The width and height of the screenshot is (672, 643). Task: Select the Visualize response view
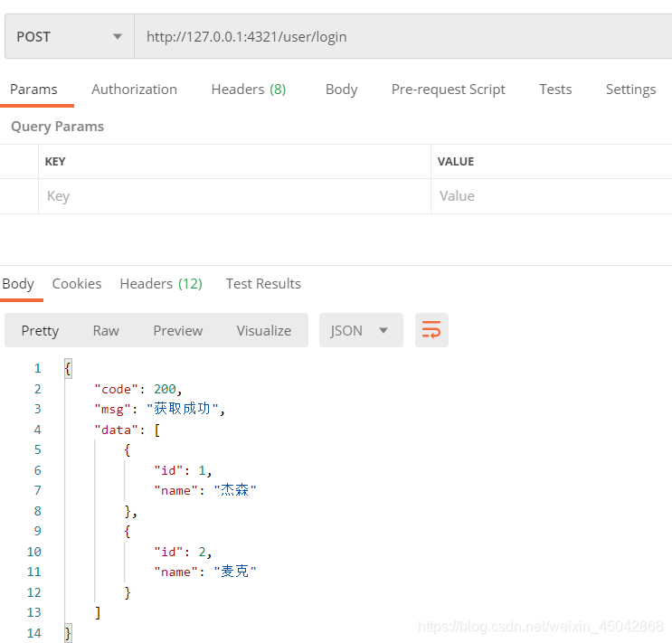point(263,330)
